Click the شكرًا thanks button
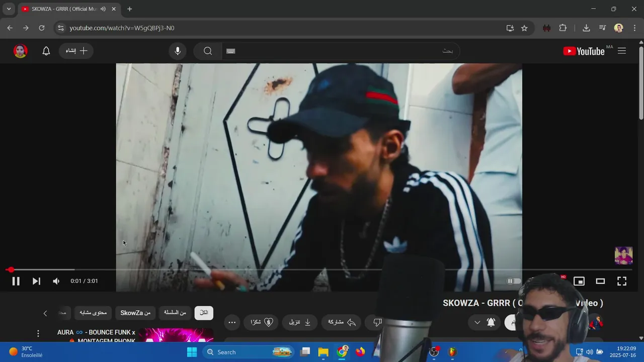The image size is (644, 362). pyautogui.click(x=261, y=322)
